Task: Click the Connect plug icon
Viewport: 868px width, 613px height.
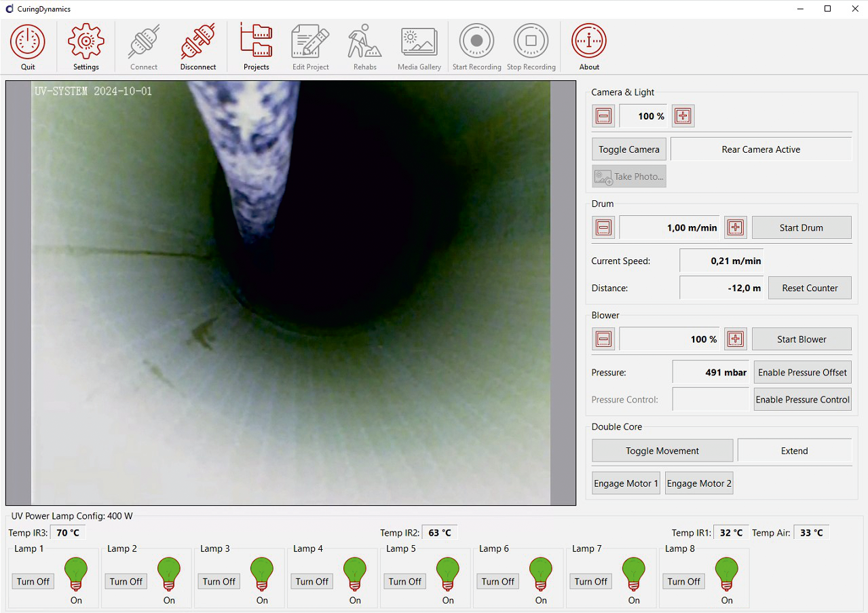Action: pos(143,41)
